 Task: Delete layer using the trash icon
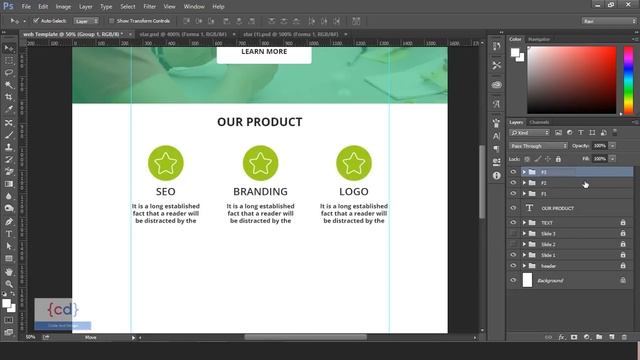tap(624, 337)
